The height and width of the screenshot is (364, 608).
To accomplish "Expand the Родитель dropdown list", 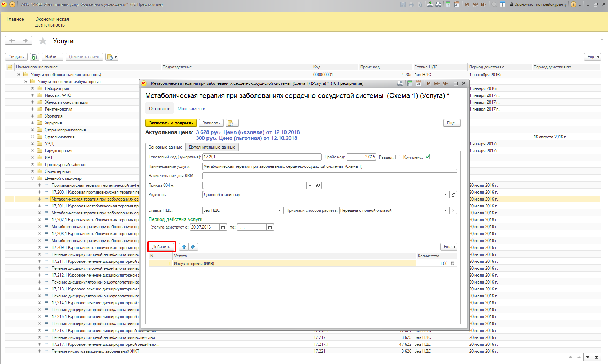I will (445, 195).
